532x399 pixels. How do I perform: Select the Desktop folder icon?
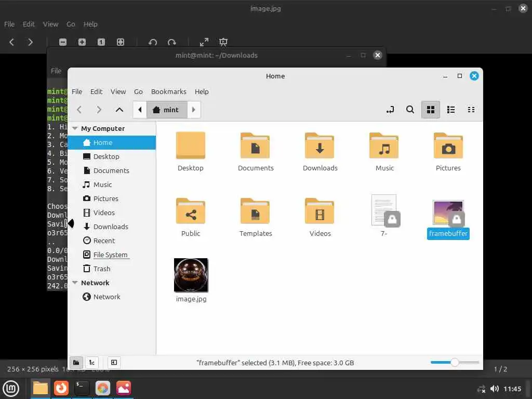[x=191, y=145]
